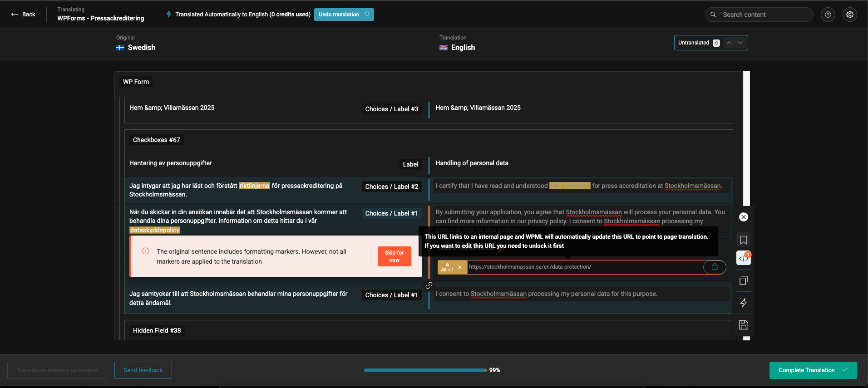This screenshot has height=388, width=868.
Task: Click the vertical scrollbar of segment list
Action: 746,206
